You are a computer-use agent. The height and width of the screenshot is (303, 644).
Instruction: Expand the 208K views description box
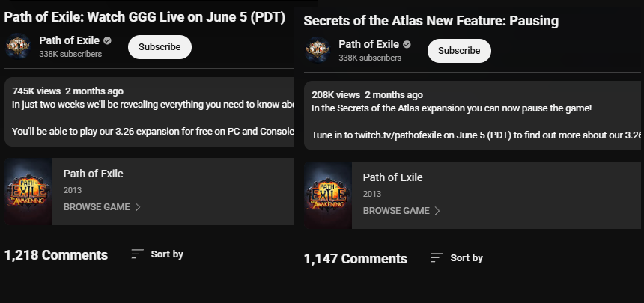click(x=473, y=115)
